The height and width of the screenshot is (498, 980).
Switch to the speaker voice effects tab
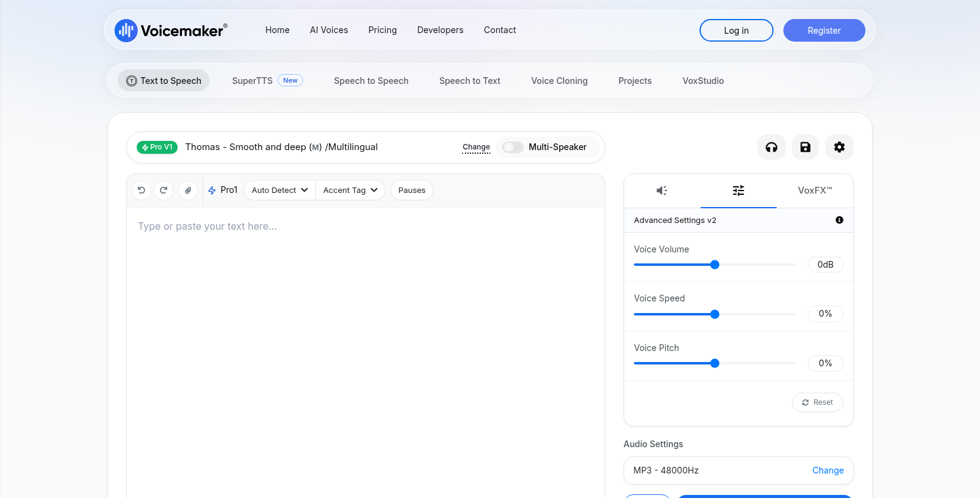(x=662, y=191)
